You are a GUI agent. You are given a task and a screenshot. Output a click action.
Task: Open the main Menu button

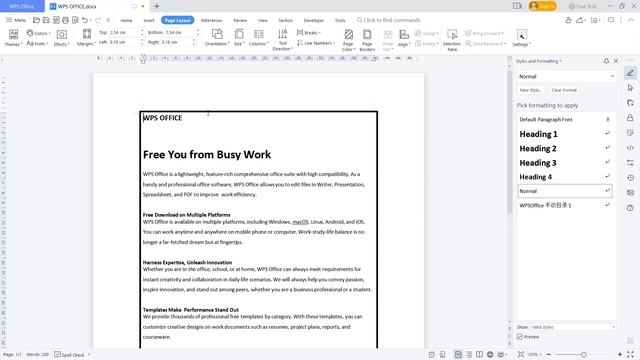pyautogui.click(x=16, y=20)
